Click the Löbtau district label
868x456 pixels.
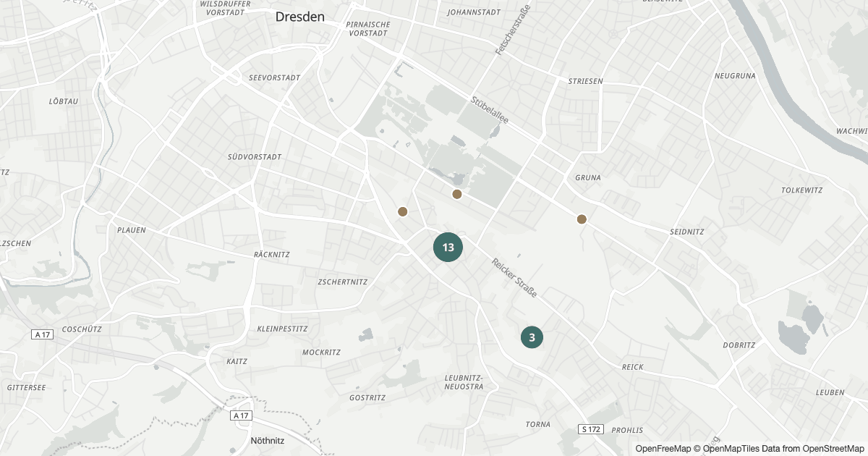64,101
